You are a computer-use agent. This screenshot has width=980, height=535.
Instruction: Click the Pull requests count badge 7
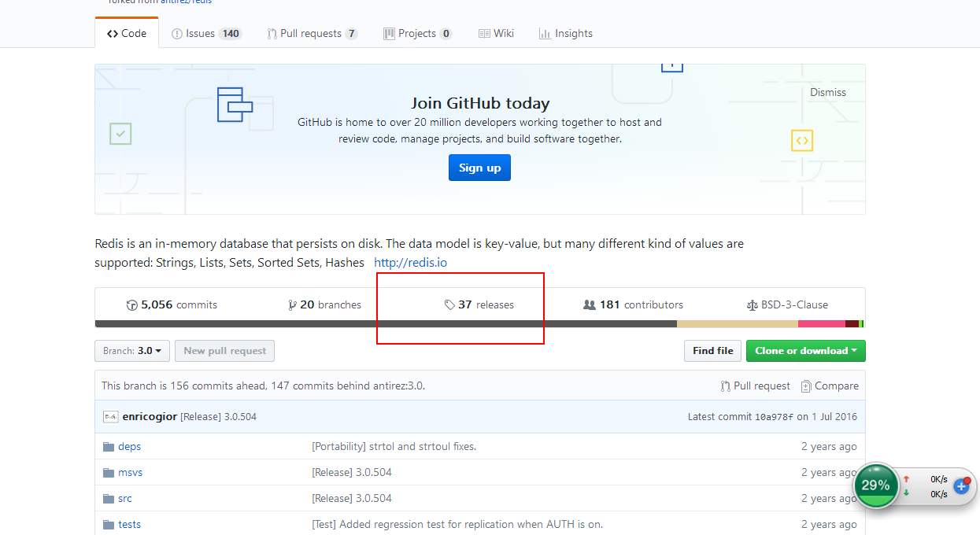[x=351, y=34]
